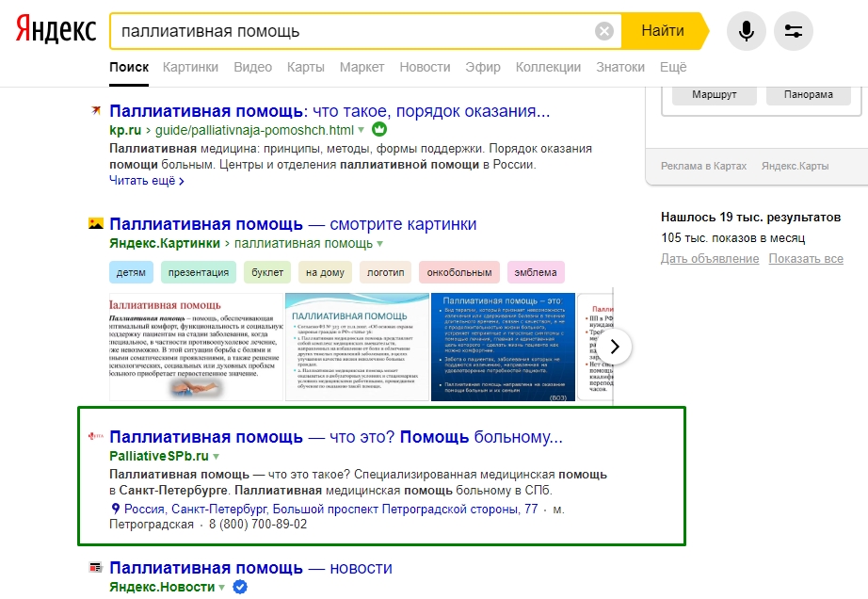Expand the Яндекс.Картинки breadcrumb dropdown arrow
The height and width of the screenshot is (599, 868).
pos(380,244)
